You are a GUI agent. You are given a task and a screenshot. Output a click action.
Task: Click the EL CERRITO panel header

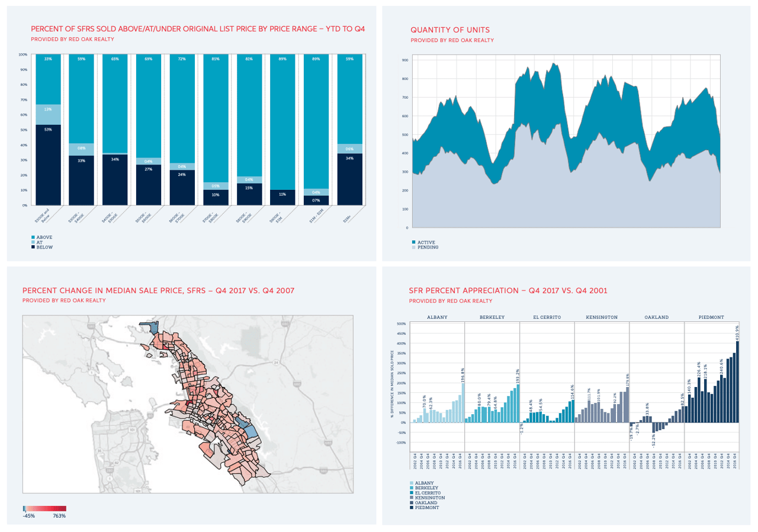click(x=547, y=317)
